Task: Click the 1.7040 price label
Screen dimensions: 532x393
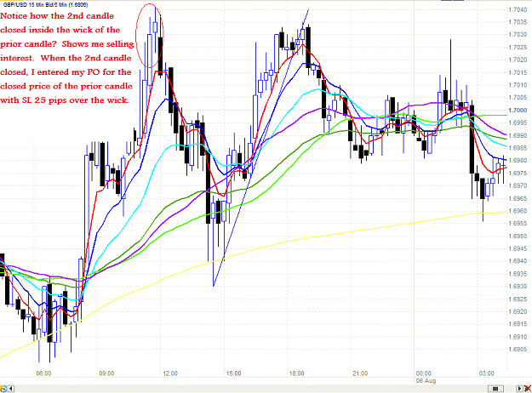Action: (518, 9)
